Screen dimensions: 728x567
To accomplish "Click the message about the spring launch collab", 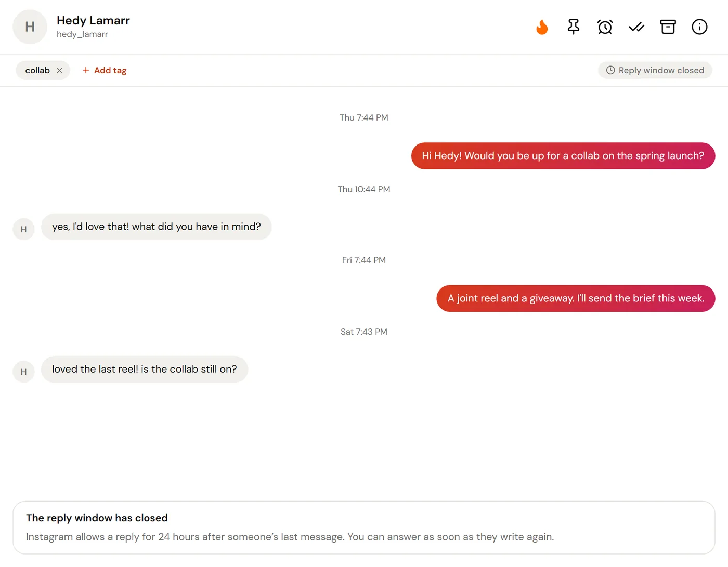I will (x=563, y=156).
